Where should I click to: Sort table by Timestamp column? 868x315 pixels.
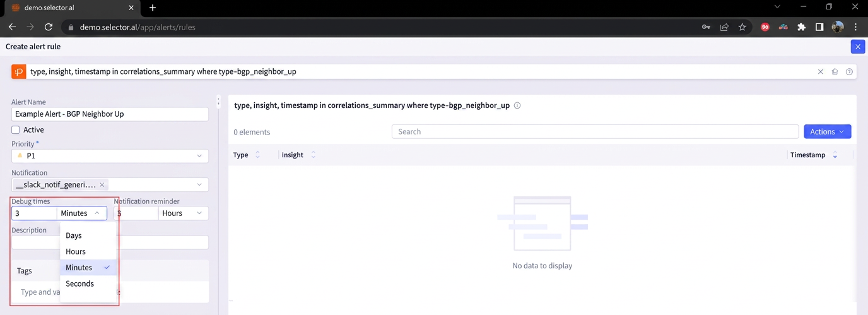click(x=835, y=155)
